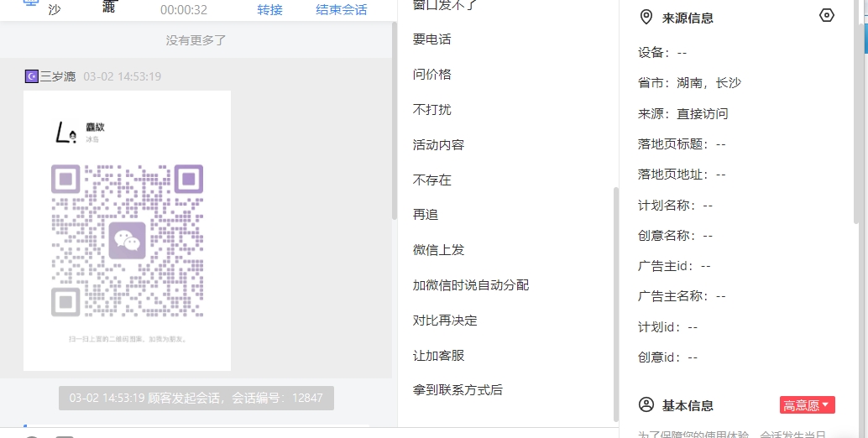Image resolution: width=868 pixels, height=438 pixels.
Task: Select the quick reply 拿到联系方式后
Action: tap(458, 390)
